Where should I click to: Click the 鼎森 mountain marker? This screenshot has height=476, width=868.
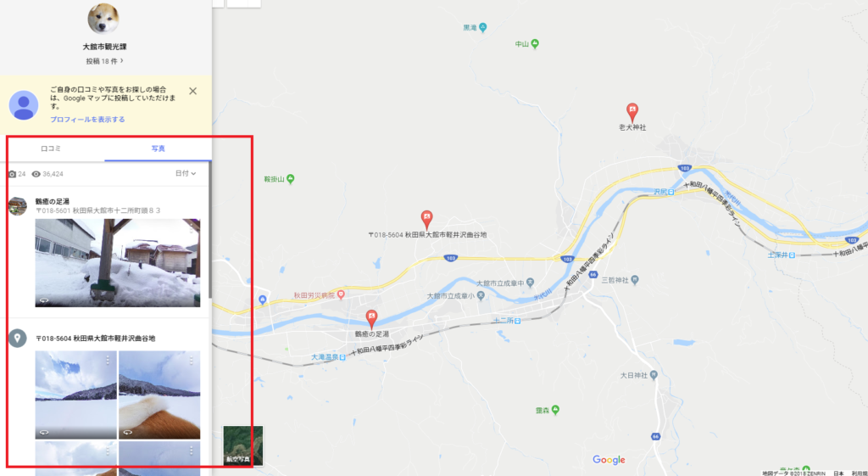tap(555, 410)
